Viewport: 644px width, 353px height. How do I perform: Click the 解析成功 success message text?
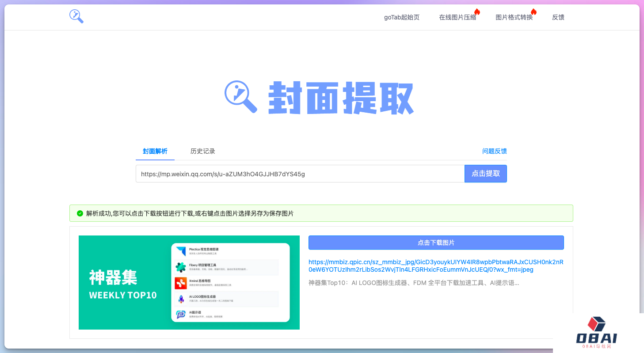pyautogui.click(x=190, y=213)
